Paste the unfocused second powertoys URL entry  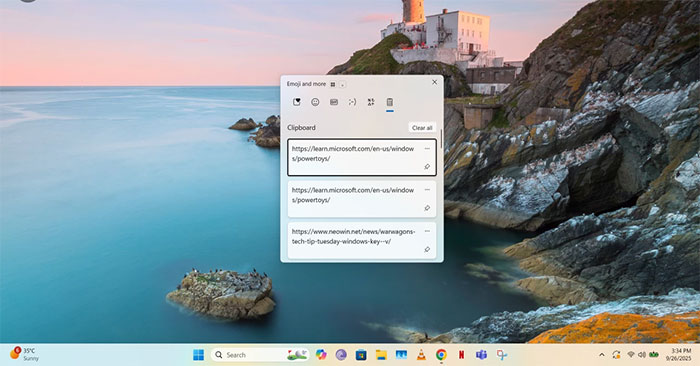362,199
